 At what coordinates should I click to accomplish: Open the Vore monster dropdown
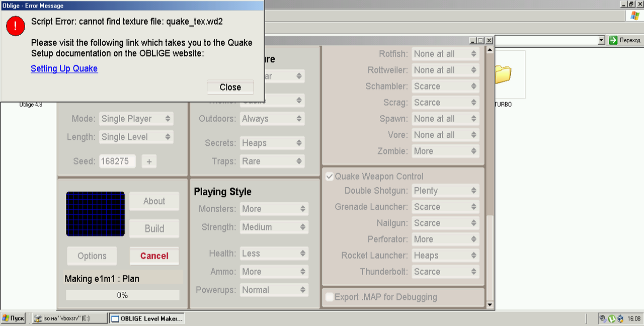[445, 135]
